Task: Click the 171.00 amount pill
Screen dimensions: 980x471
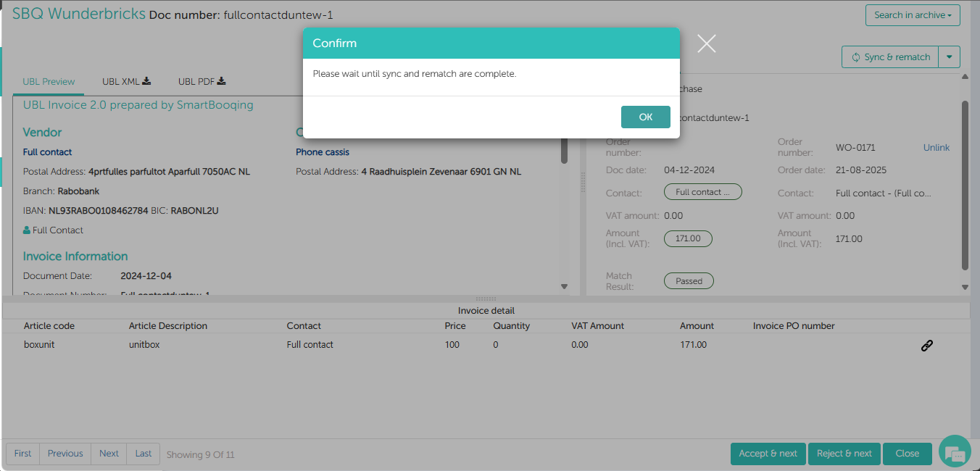Action: pos(687,238)
